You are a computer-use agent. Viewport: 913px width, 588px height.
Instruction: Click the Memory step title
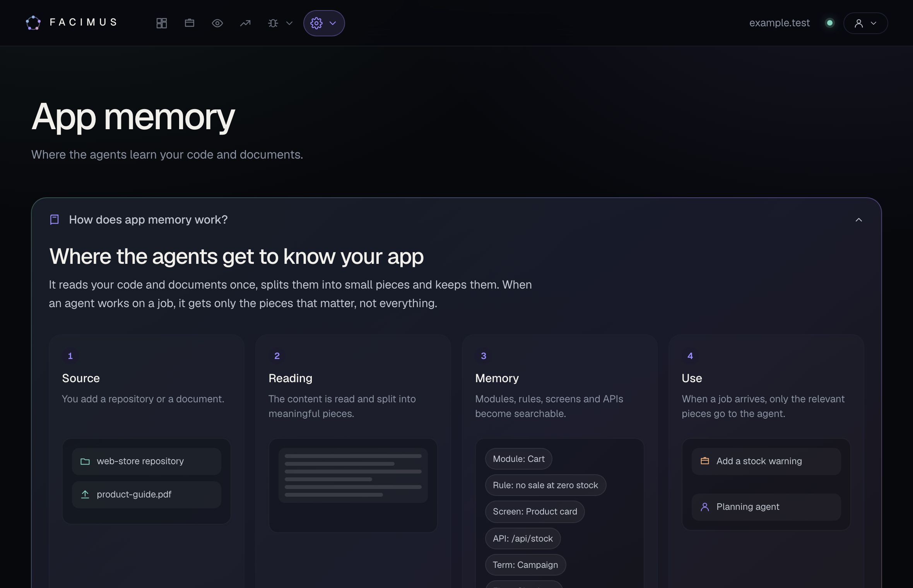click(x=497, y=378)
